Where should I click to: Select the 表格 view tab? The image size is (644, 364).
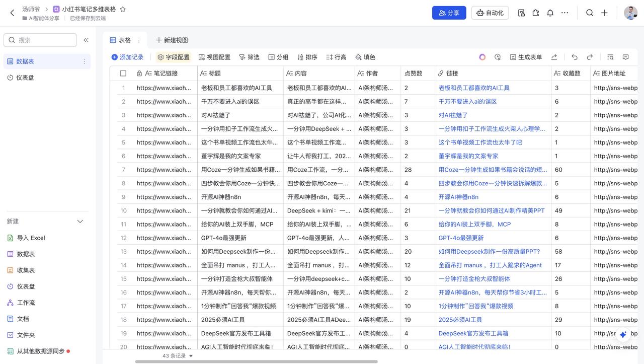point(120,40)
